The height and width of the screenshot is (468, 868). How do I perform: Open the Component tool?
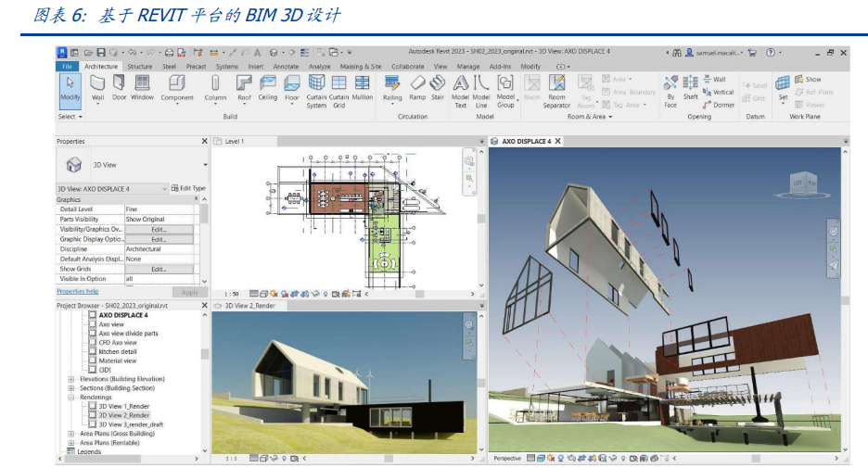coord(177,89)
